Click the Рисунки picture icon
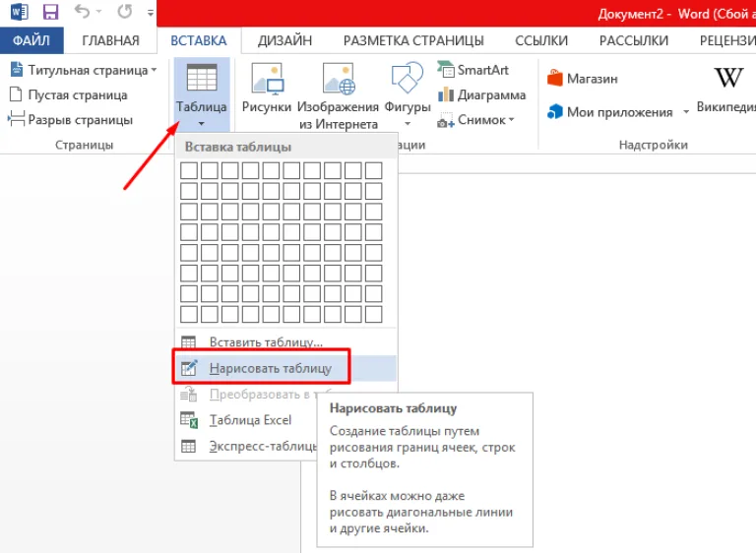This screenshot has width=756, height=553. click(267, 78)
